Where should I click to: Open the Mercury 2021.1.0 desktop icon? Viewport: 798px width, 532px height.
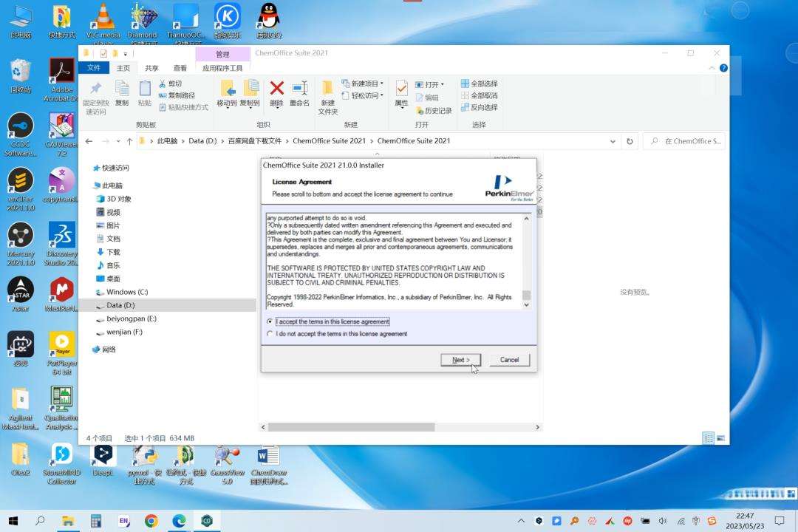coord(21,245)
